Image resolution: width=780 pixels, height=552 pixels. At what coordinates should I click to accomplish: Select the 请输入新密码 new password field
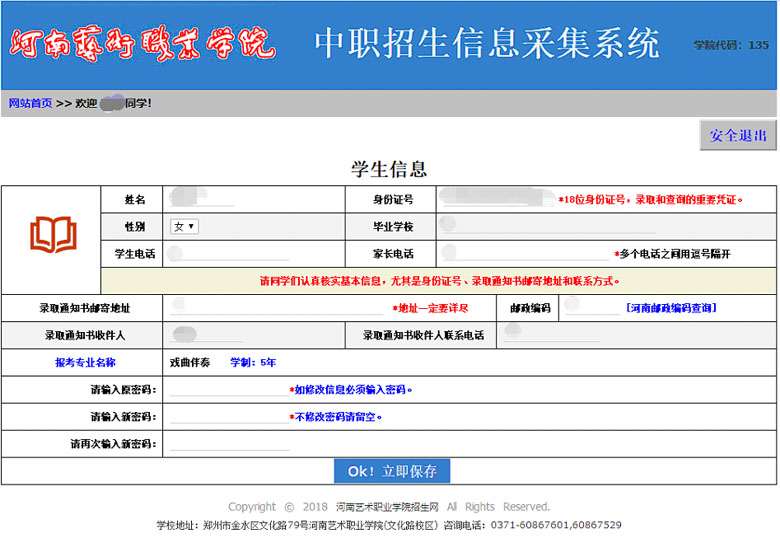click(x=229, y=416)
